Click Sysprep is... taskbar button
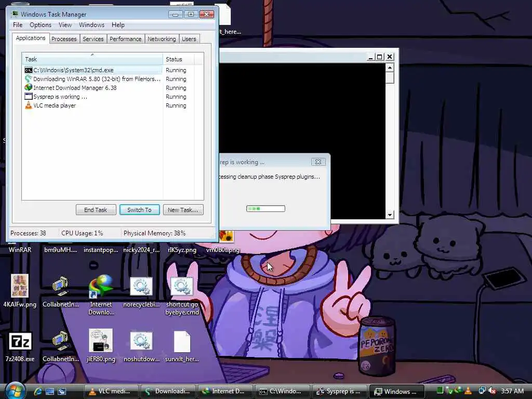The width and height of the screenshot is (532, 399). click(x=339, y=391)
